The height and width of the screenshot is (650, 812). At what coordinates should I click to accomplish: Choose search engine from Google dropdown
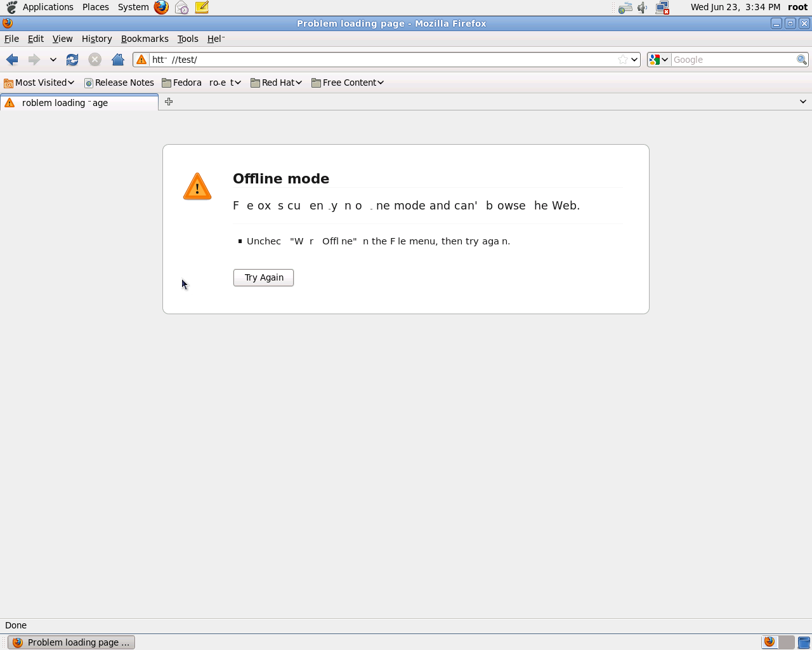[658, 60]
